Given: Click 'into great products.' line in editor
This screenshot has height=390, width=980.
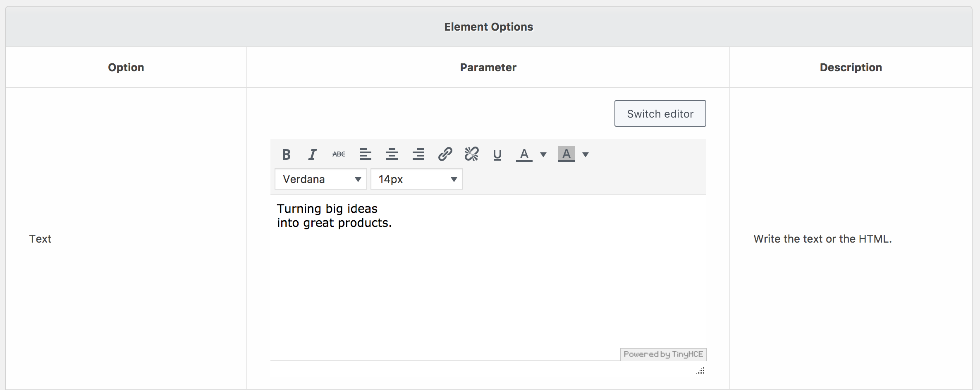Looking at the screenshot, I should [334, 223].
